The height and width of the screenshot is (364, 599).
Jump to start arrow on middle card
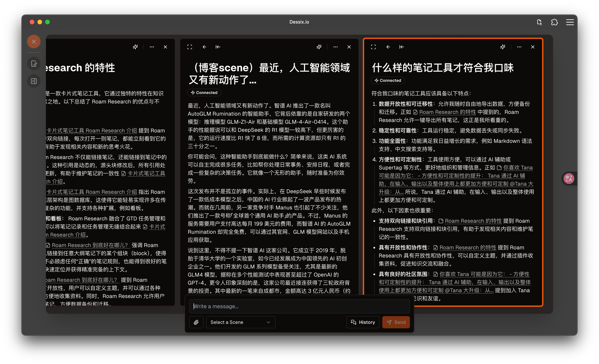click(218, 47)
